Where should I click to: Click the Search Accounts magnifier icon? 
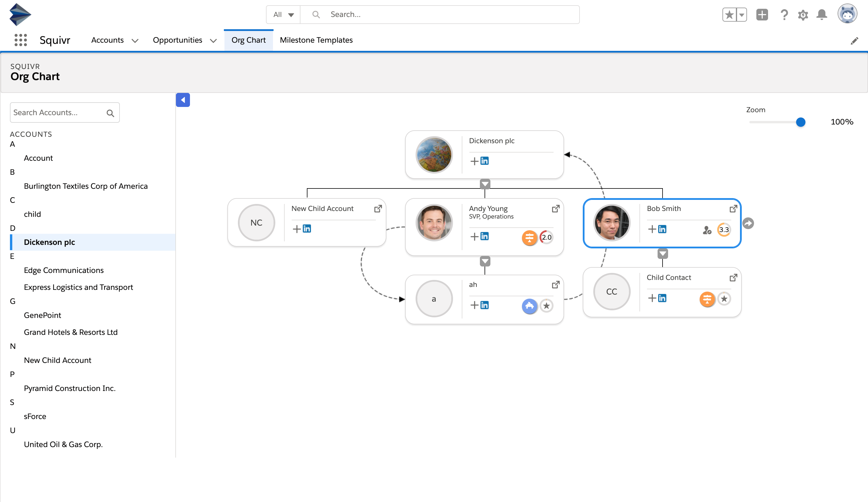click(110, 113)
